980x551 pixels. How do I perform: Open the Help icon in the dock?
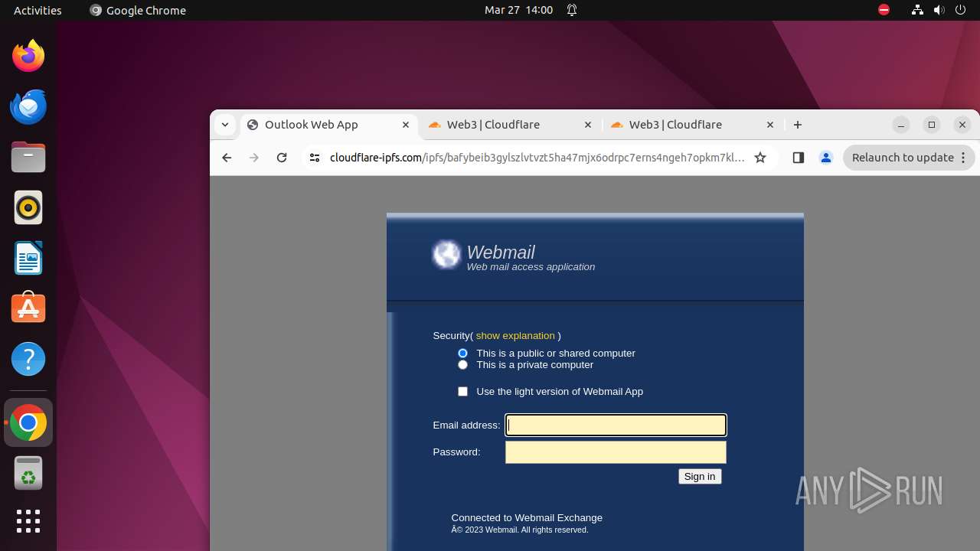(x=28, y=359)
